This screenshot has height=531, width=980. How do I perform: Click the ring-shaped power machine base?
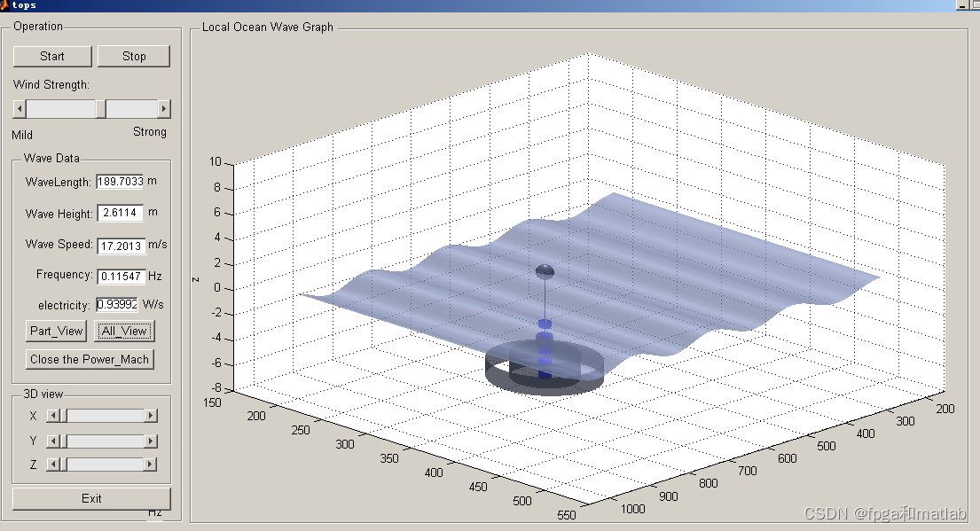click(x=545, y=370)
